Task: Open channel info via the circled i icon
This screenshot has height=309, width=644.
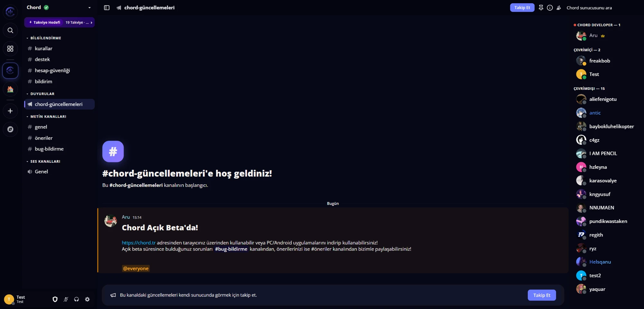Action: click(x=550, y=8)
